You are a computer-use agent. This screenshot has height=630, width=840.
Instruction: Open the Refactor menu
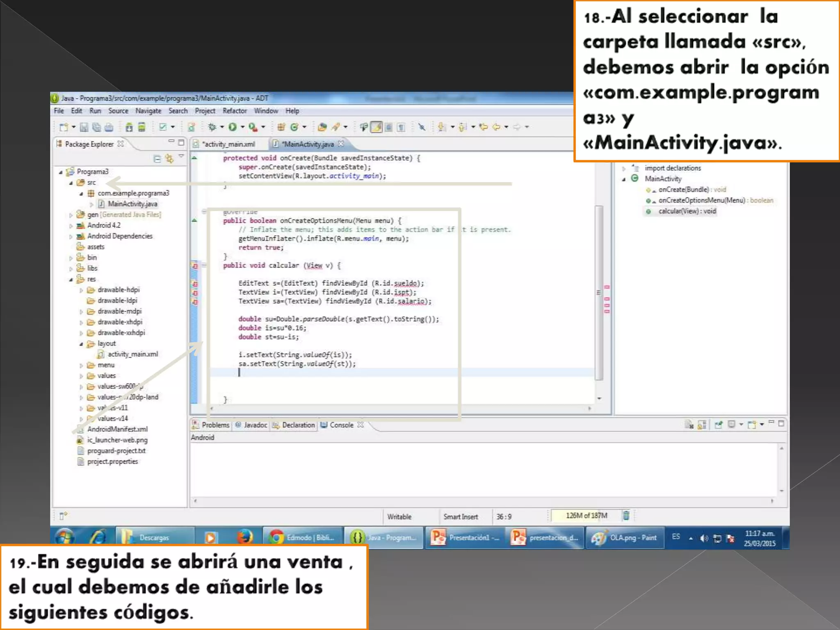click(235, 111)
